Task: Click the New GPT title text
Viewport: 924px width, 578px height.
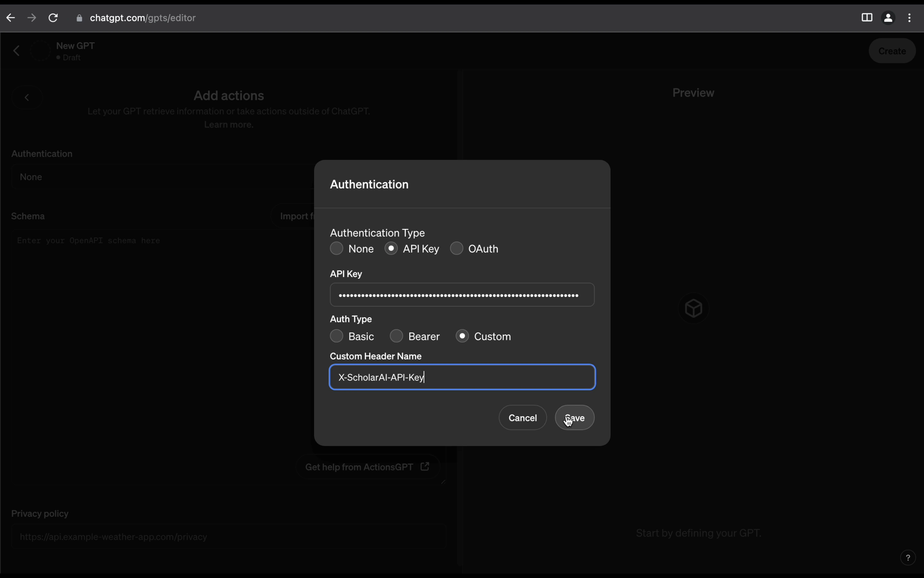Action: pos(76,46)
